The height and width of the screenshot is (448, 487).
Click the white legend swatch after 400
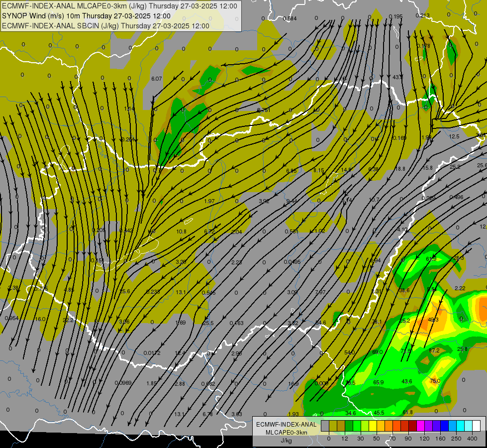[x=477, y=426]
